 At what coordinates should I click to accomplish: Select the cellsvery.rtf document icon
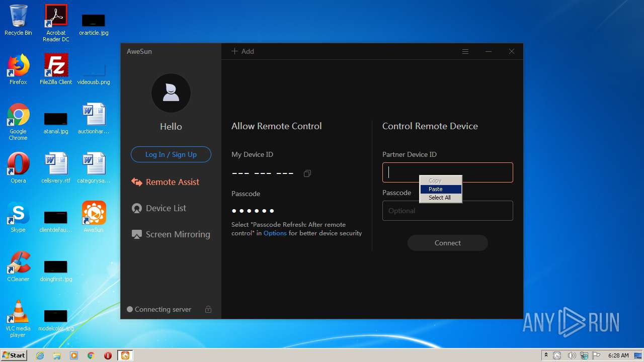[56, 167]
